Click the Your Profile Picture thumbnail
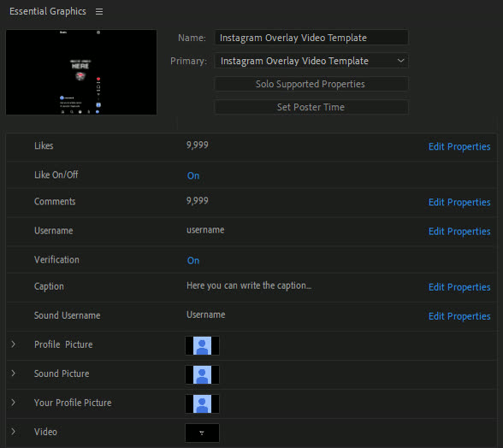This screenshot has width=503, height=448. click(x=202, y=404)
